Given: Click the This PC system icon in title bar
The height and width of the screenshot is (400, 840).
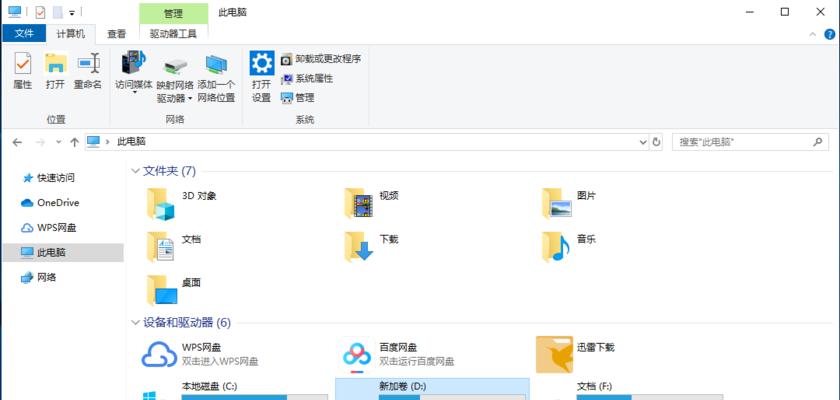Looking at the screenshot, I should [x=14, y=11].
